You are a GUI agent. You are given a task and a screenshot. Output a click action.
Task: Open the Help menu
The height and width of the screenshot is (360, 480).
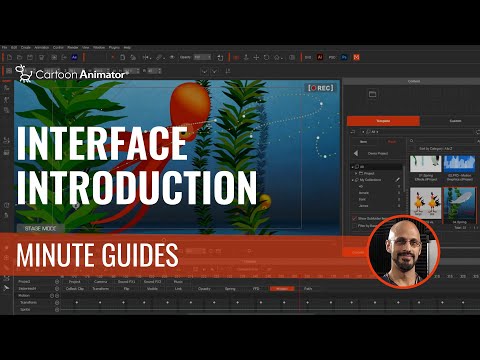click(127, 48)
